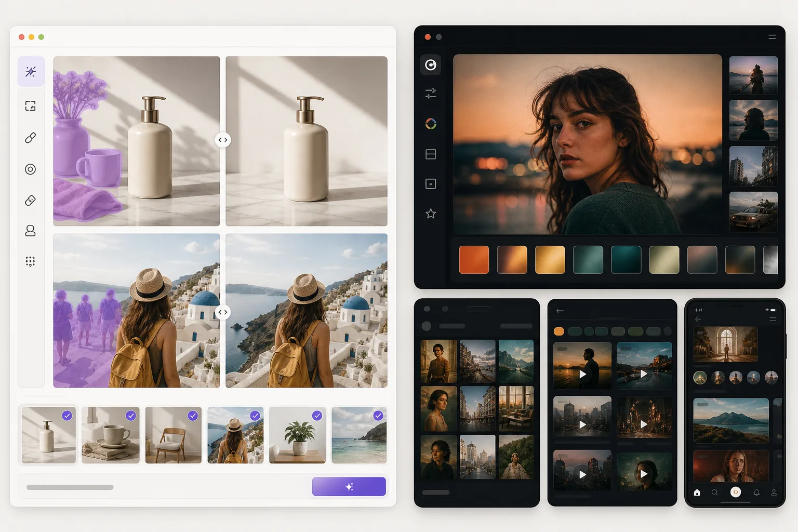Image resolution: width=798 pixels, height=532 pixels.
Task: Uncheck the potted plant thumbnail checkmark
Action: [x=317, y=416]
